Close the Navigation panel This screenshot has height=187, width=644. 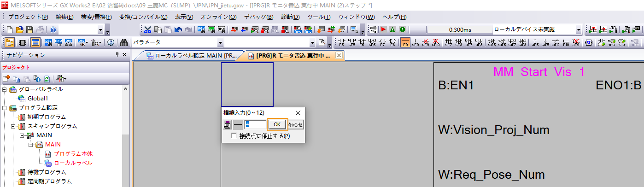(x=124, y=55)
